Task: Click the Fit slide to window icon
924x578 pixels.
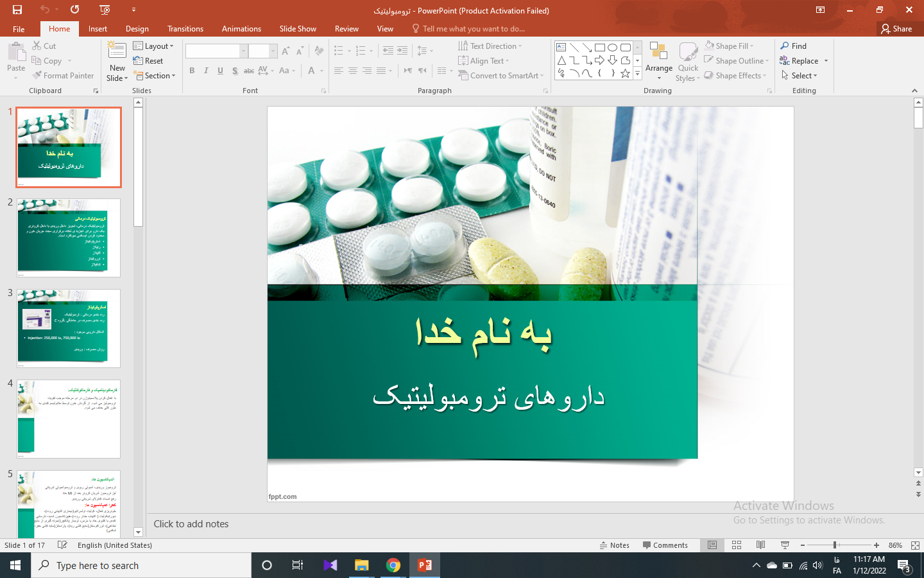Action: pyautogui.click(x=915, y=545)
